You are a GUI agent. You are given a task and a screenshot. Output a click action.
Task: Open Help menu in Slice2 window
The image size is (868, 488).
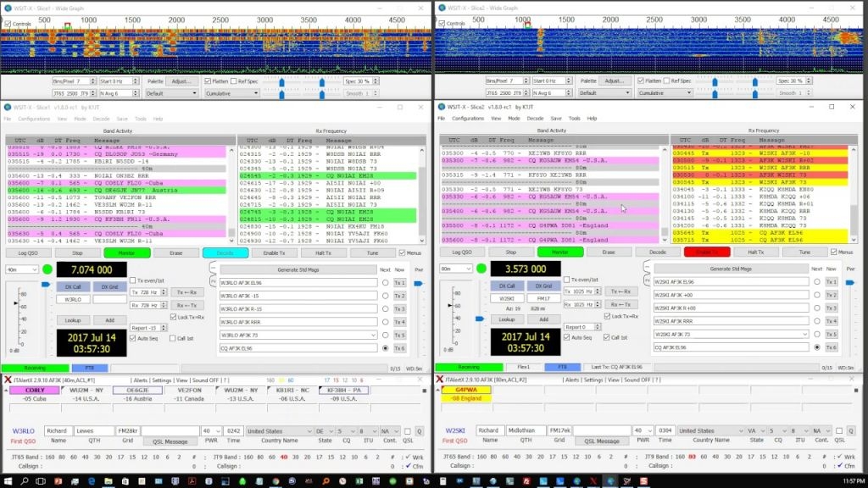click(x=592, y=119)
